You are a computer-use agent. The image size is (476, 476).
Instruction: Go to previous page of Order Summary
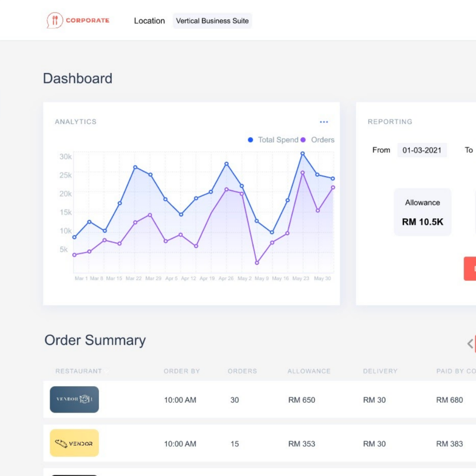tap(470, 344)
